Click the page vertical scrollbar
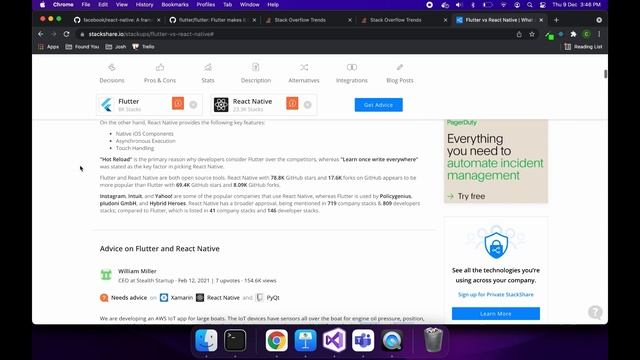This screenshot has width=640, height=360. 605,74
